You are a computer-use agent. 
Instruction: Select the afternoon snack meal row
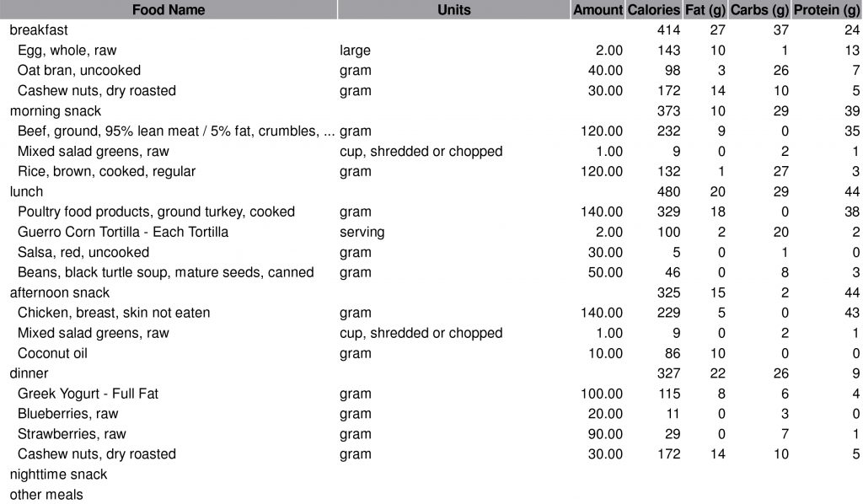point(59,292)
